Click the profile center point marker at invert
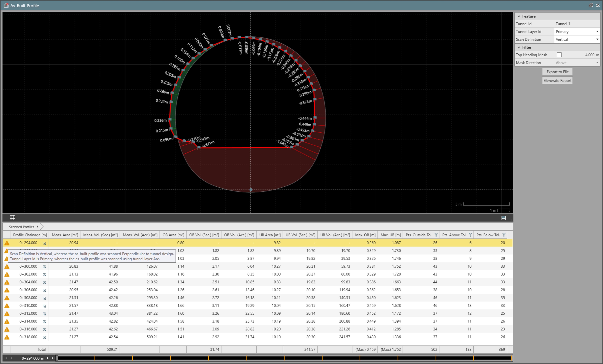The width and height of the screenshot is (603, 364). click(x=251, y=190)
